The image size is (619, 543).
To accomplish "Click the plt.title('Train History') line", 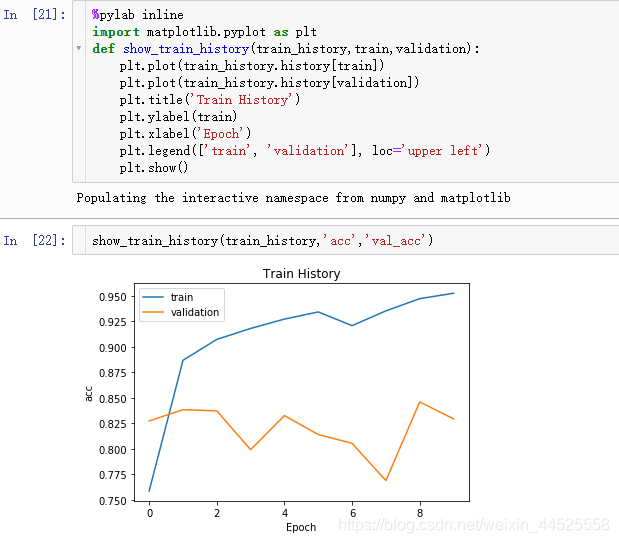I will point(210,100).
